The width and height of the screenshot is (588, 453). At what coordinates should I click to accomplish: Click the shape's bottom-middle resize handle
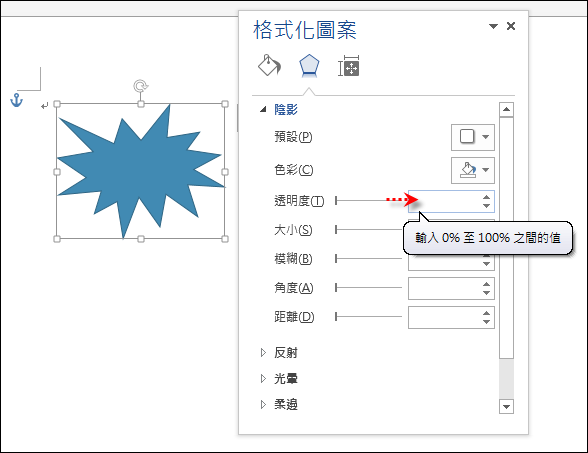tap(141, 238)
